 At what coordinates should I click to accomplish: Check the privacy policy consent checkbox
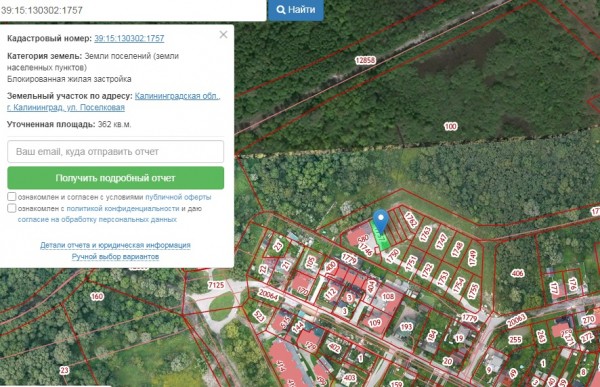11,208
